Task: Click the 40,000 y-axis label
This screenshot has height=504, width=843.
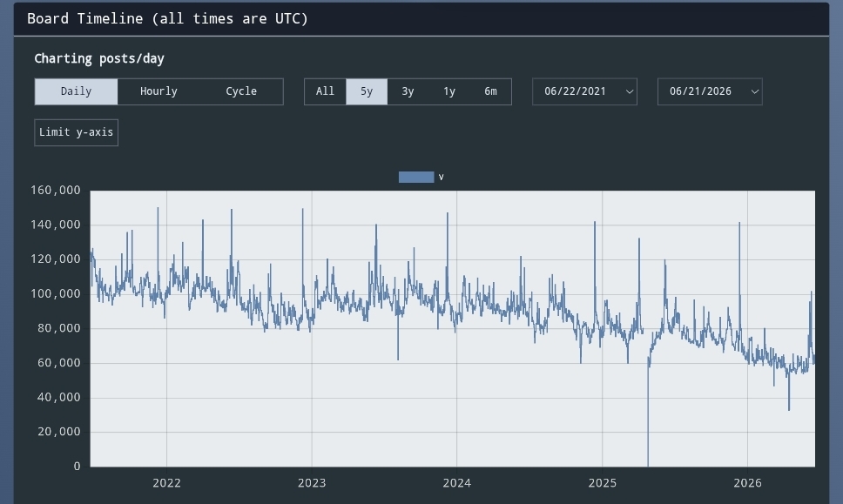Action: point(58,397)
